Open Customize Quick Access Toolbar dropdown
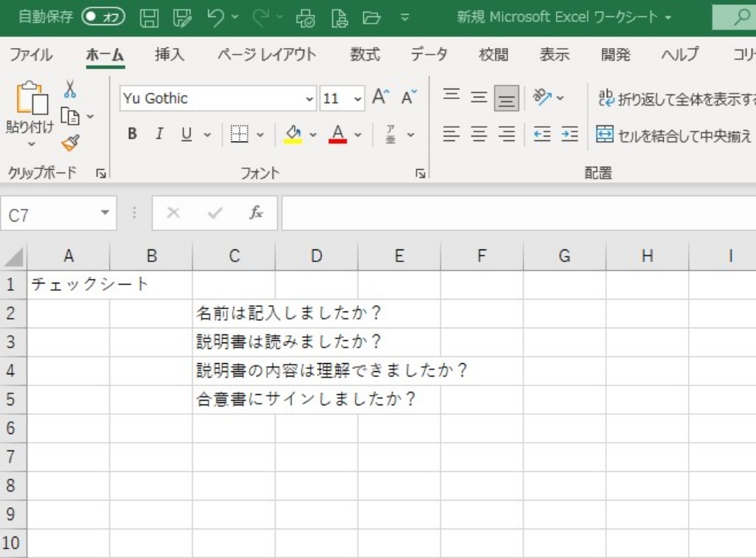The width and height of the screenshot is (756, 558). click(405, 18)
